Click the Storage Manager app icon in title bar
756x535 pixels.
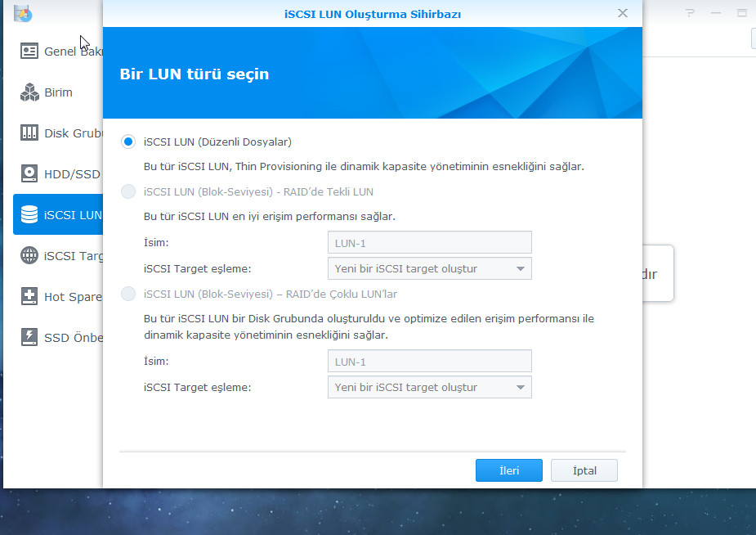[23, 13]
